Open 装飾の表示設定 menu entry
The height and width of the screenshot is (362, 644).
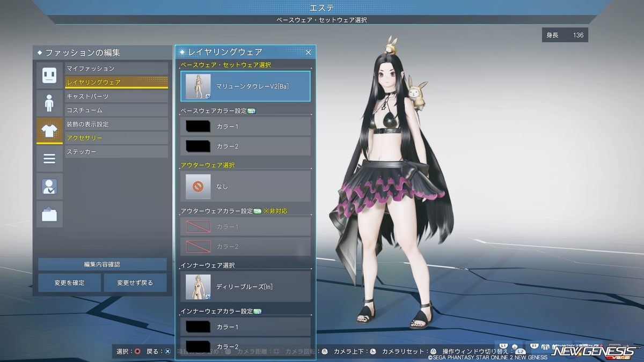coord(116,124)
